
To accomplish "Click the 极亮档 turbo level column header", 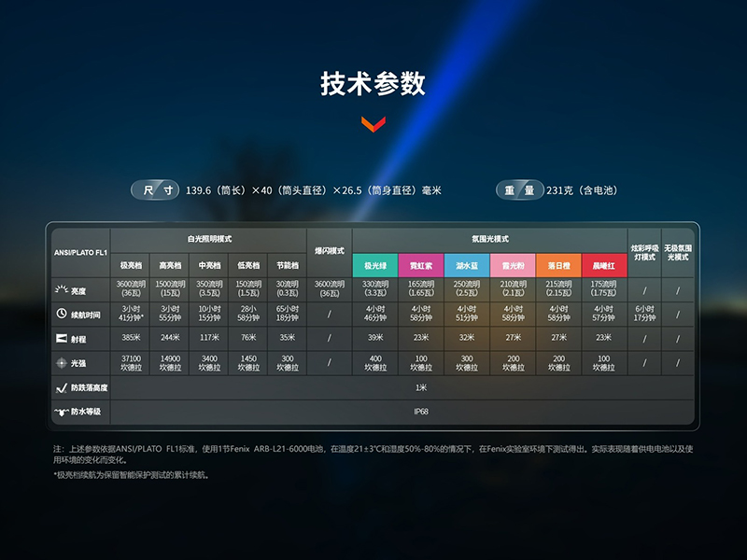I will pyautogui.click(x=130, y=265).
